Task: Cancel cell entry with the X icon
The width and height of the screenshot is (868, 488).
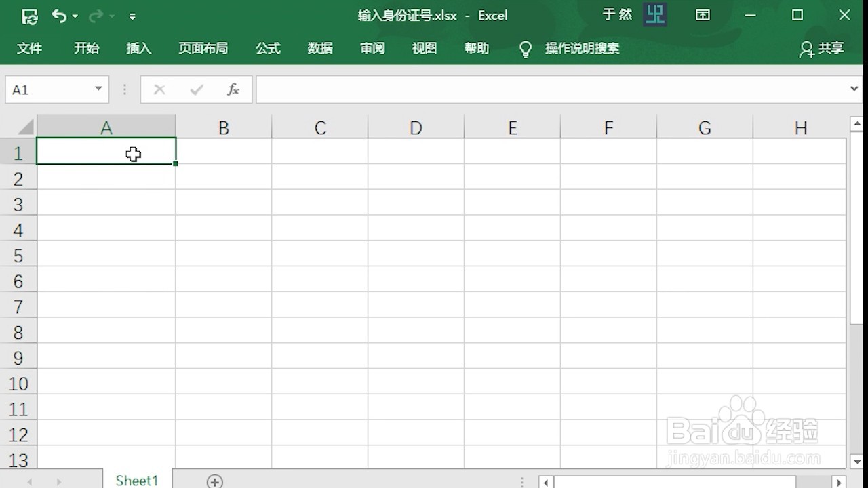Action: (159, 89)
